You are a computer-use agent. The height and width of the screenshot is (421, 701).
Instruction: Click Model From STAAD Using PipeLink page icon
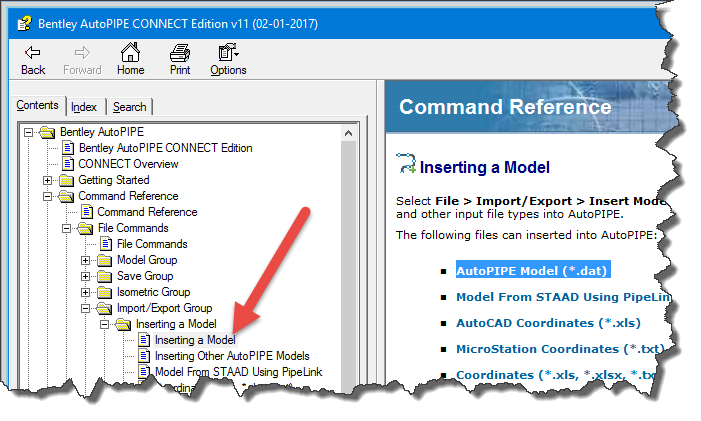pyautogui.click(x=144, y=372)
